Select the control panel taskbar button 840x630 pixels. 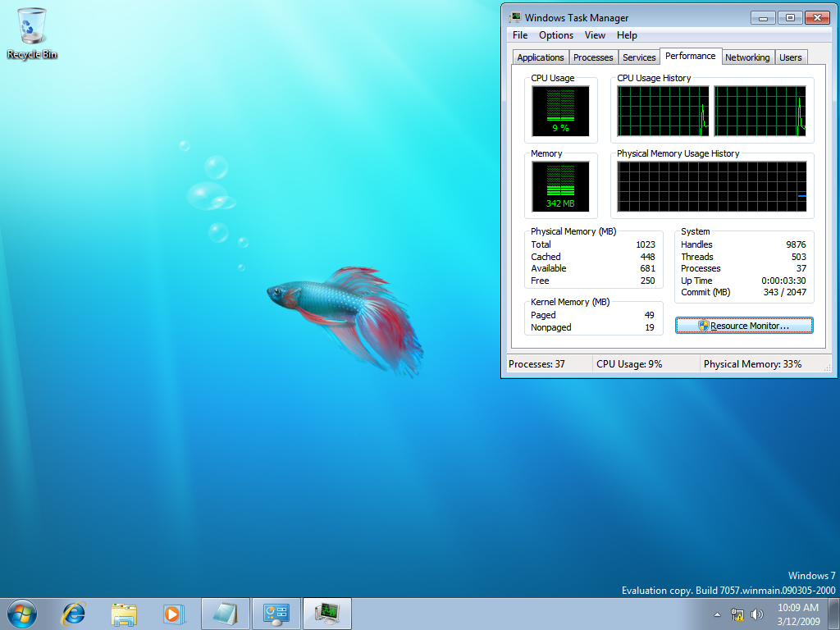[276, 614]
